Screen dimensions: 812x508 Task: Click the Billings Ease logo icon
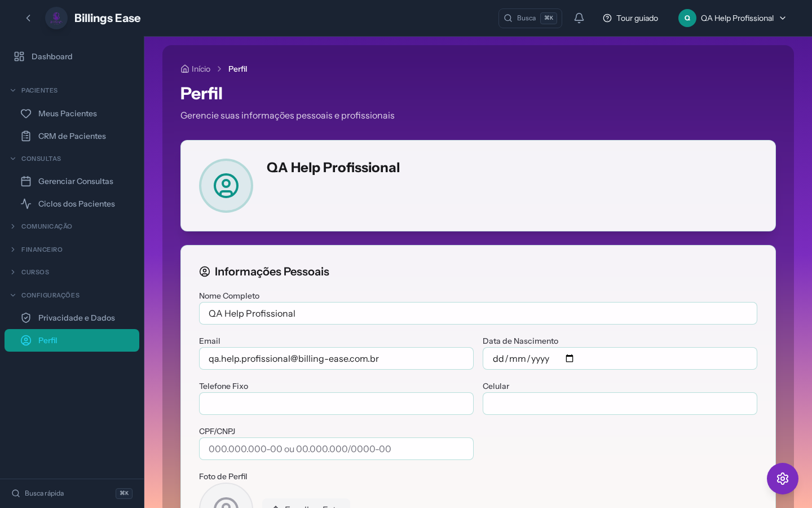tap(56, 18)
